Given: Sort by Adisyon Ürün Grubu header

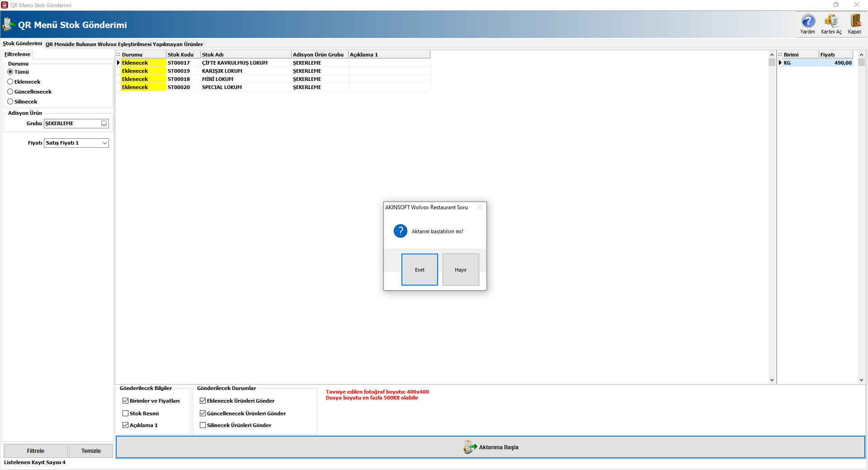Looking at the screenshot, I should point(320,55).
